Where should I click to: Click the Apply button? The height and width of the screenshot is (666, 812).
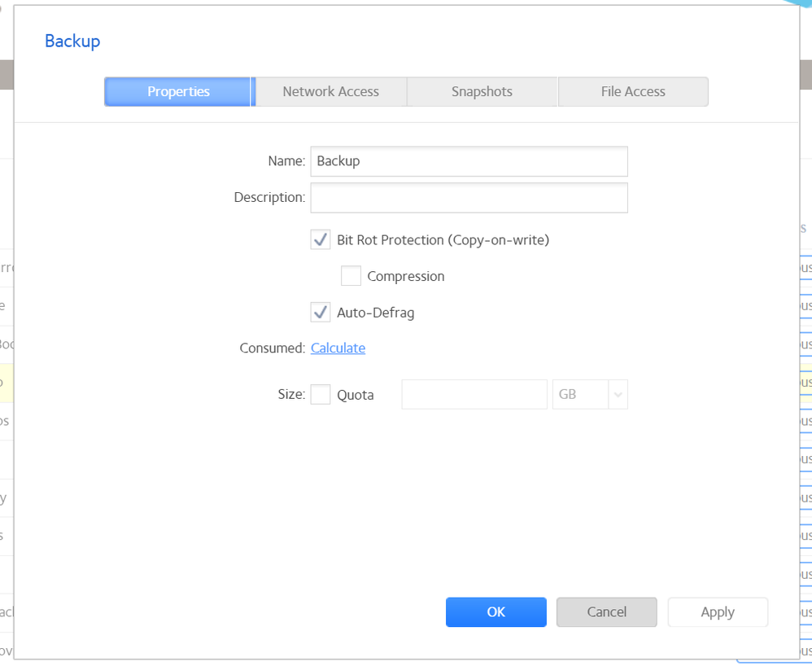point(718,612)
